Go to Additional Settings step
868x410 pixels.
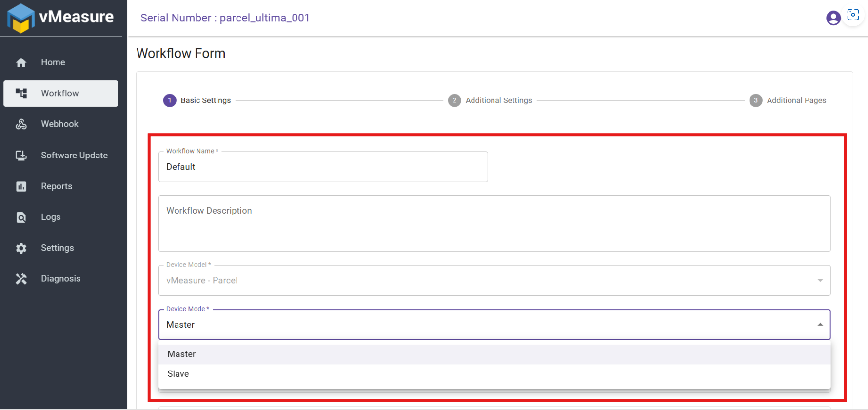coord(498,100)
